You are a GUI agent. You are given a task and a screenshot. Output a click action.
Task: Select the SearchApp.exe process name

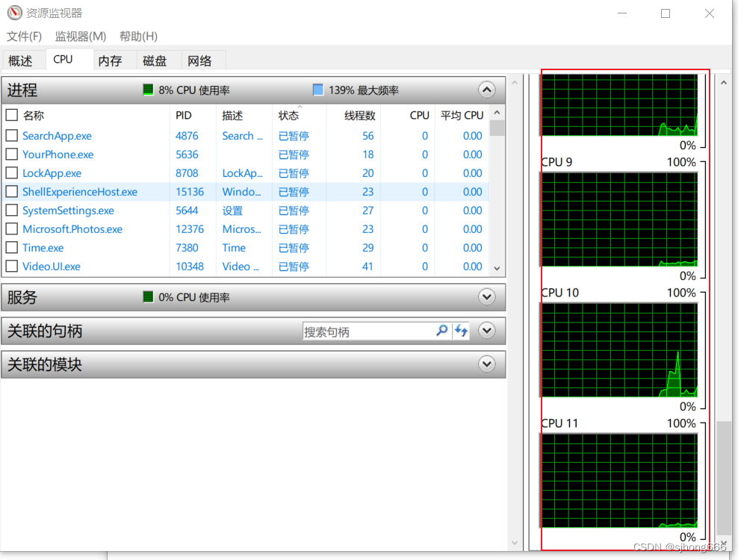(x=57, y=136)
